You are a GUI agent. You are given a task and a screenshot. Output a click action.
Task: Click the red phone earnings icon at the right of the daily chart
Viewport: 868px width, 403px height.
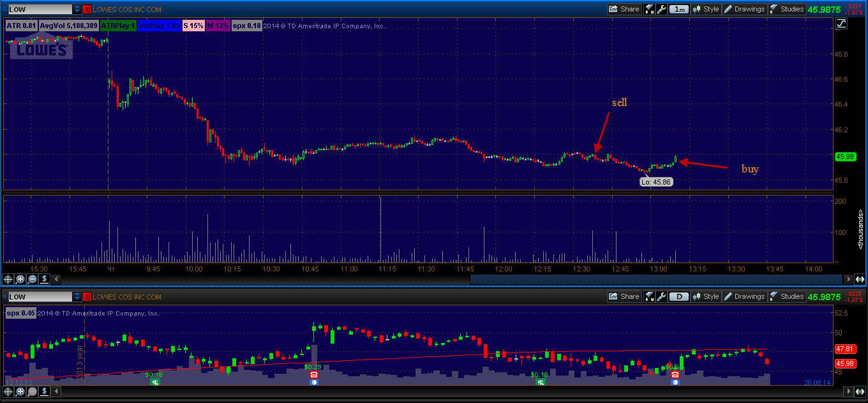pyautogui.click(x=675, y=375)
